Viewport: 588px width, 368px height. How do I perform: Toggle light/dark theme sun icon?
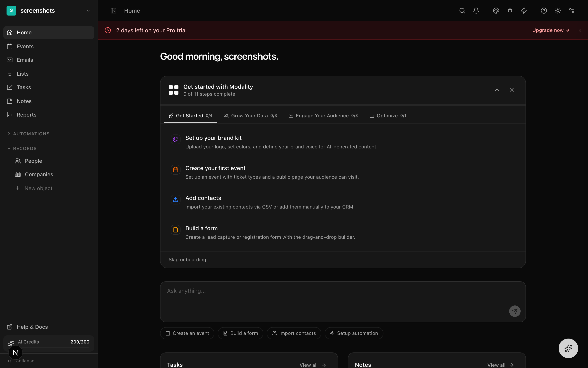(x=558, y=11)
